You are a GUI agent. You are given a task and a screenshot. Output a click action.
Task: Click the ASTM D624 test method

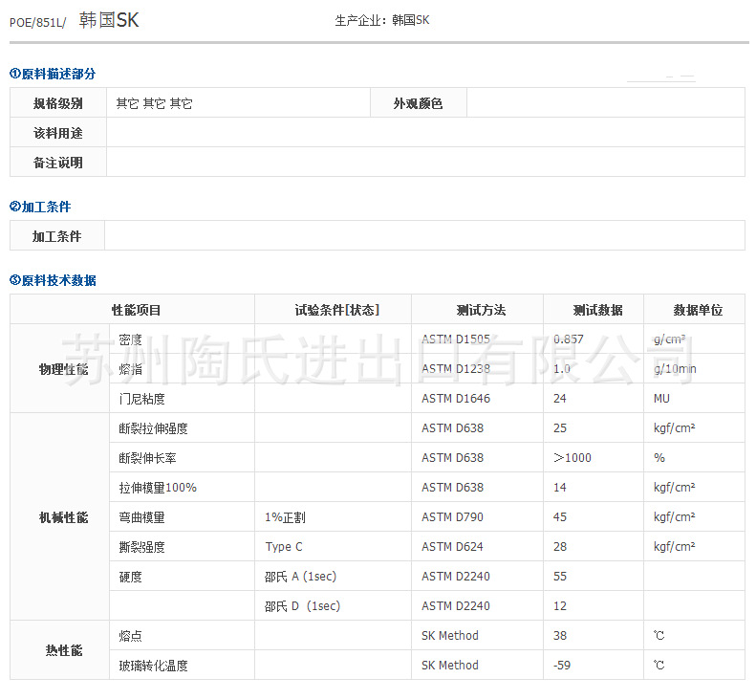(x=452, y=547)
